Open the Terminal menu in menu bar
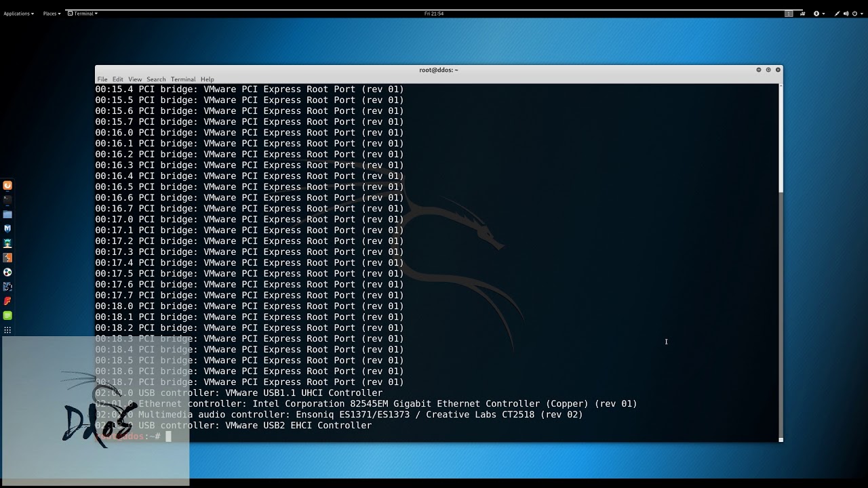The image size is (868, 488). 183,79
